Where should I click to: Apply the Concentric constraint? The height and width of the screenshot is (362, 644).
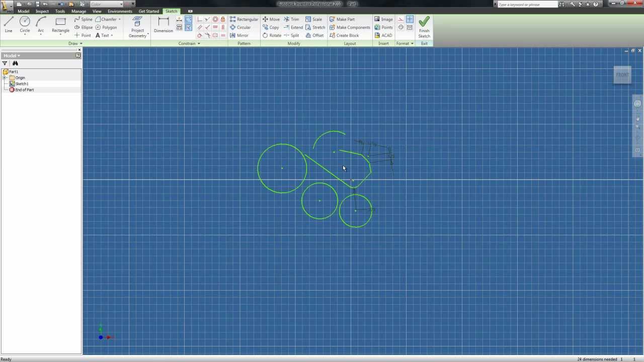[x=215, y=19]
